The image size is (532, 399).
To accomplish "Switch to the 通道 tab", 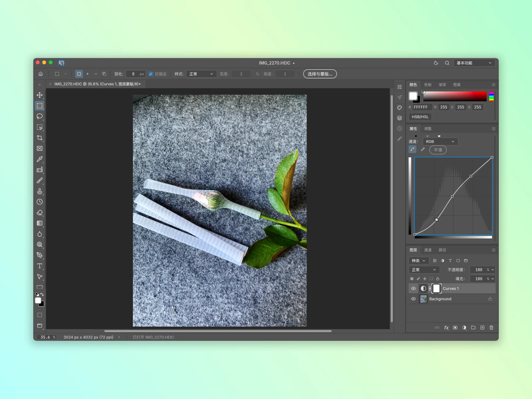I will (428, 250).
